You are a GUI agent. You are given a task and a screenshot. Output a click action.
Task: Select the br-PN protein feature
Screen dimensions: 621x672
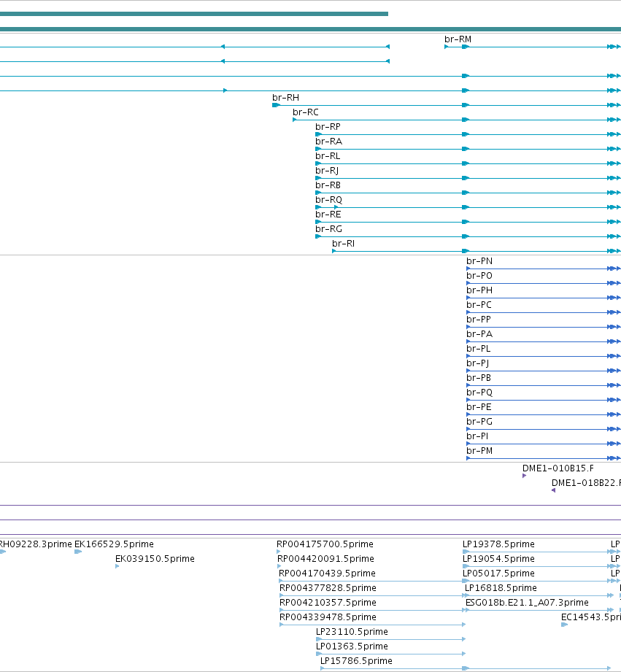tap(544, 269)
